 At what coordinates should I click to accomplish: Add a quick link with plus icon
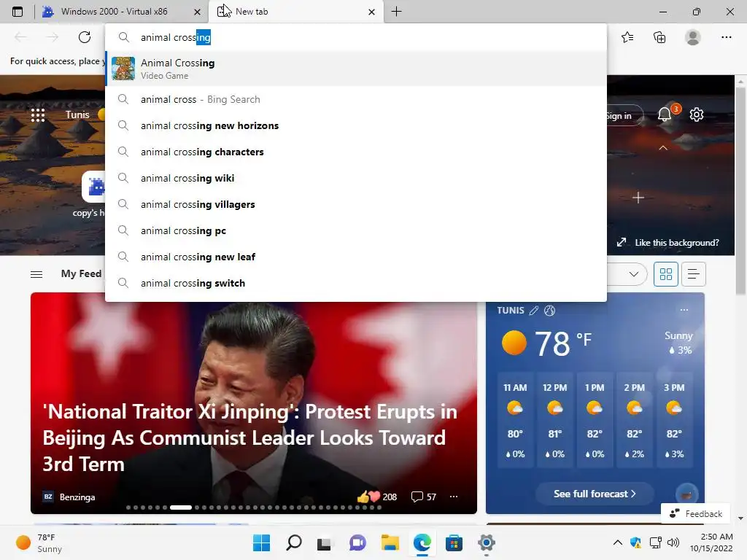pyautogui.click(x=638, y=197)
